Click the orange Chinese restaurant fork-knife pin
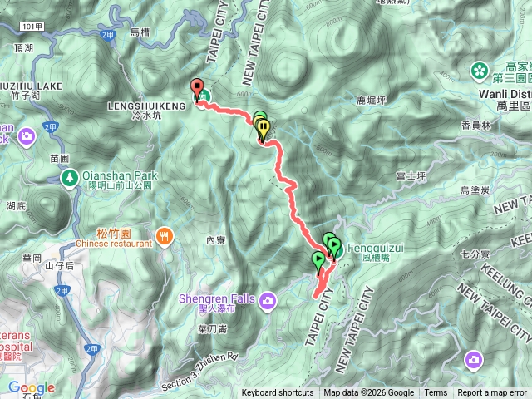Screen dimensions: 532x399 (x=165, y=237)
